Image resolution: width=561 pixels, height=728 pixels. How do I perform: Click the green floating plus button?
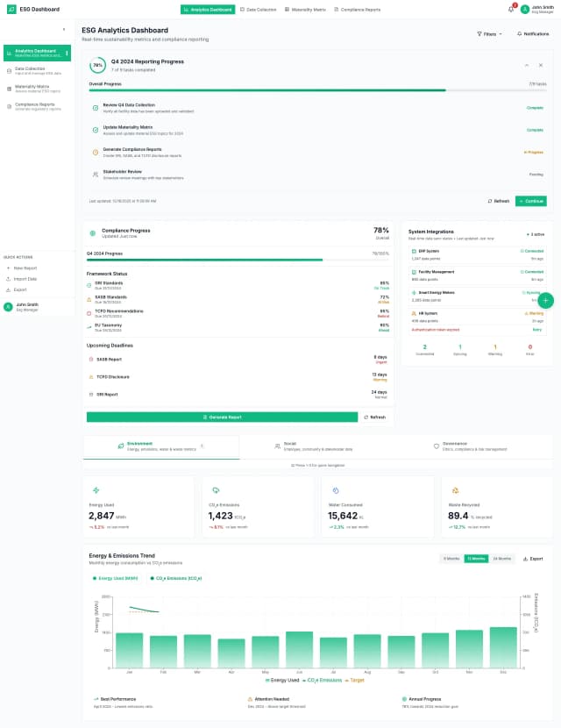[544, 301]
